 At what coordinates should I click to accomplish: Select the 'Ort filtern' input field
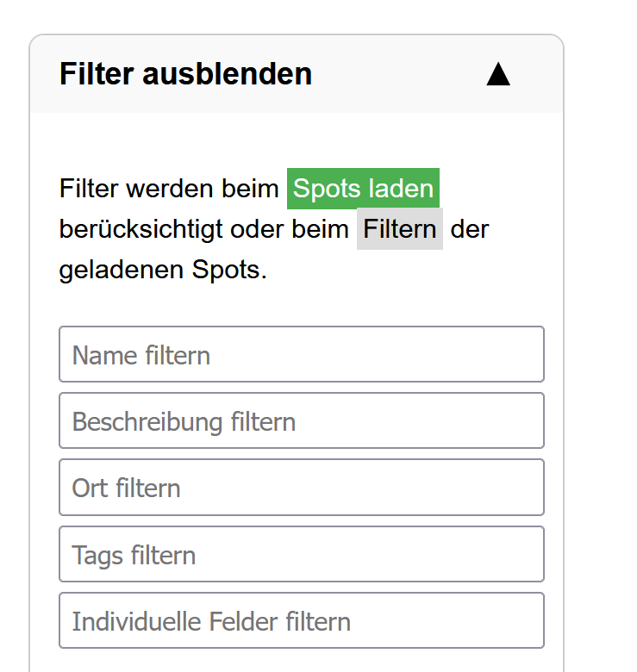coord(301,487)
